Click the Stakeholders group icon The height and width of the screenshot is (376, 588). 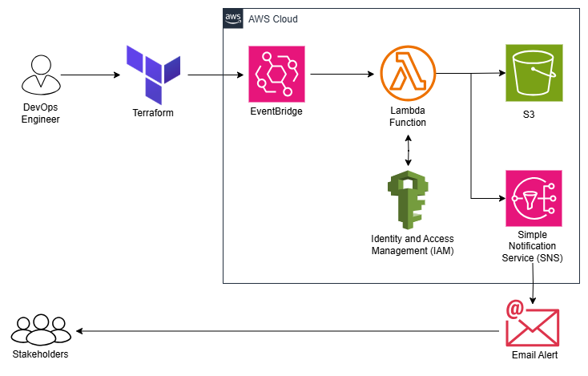pyautogui.click(x=41, y=330)
